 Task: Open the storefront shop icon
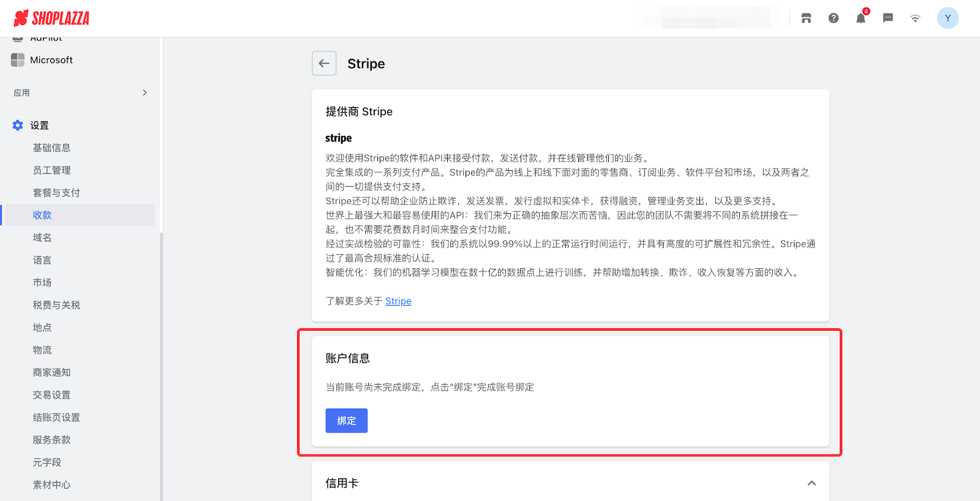coord(806,18)
